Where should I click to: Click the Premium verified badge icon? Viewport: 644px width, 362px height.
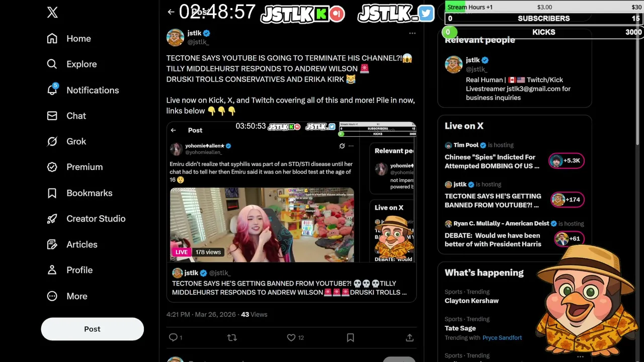52,167
